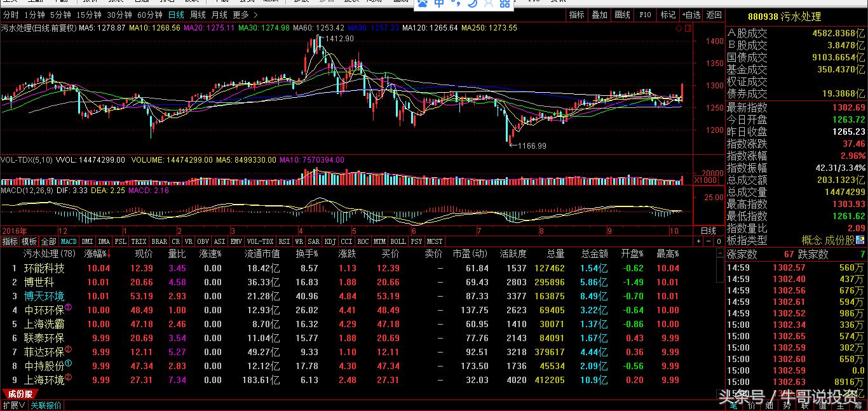The width and height of the screenshot is (868, 411).
Task: Click the Baidu paw icon in the input toolbar
Action: click(423, 4)
